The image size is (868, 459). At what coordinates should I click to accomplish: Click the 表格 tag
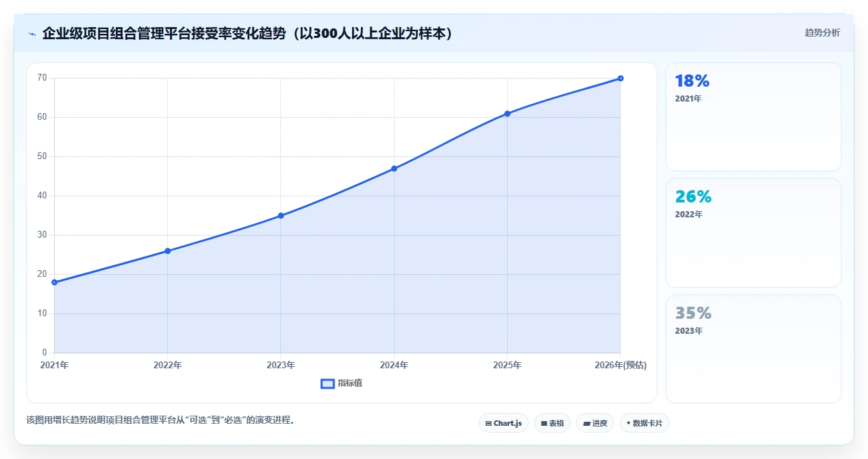tap(552, 423)
